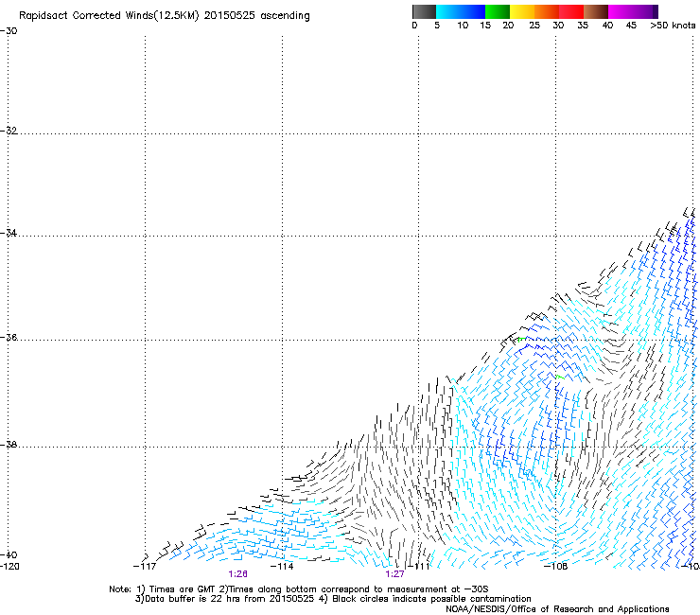Click the green wind barb near -36 latitude
This screenshot has width=700, height=615.
click(520, 340)
